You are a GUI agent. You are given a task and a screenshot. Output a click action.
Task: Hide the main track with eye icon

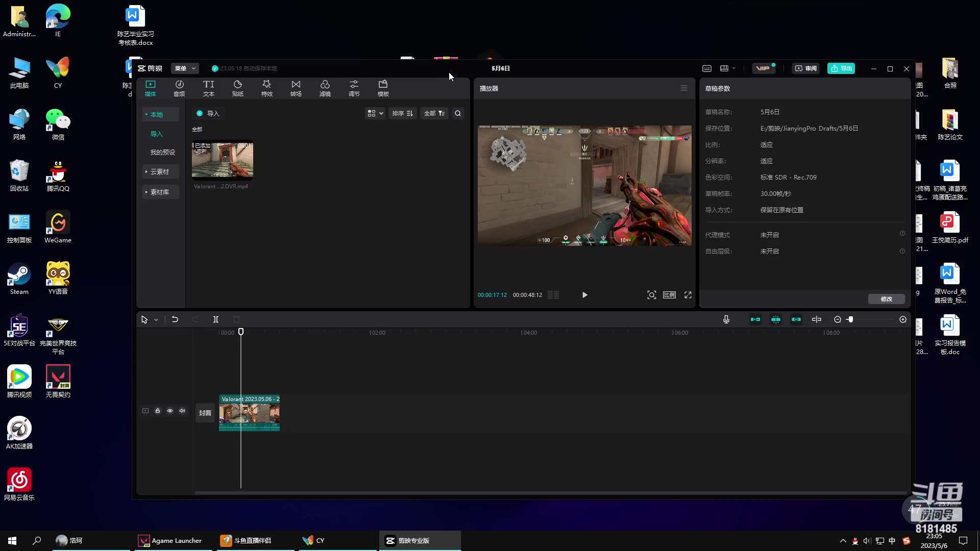[170, 411]
